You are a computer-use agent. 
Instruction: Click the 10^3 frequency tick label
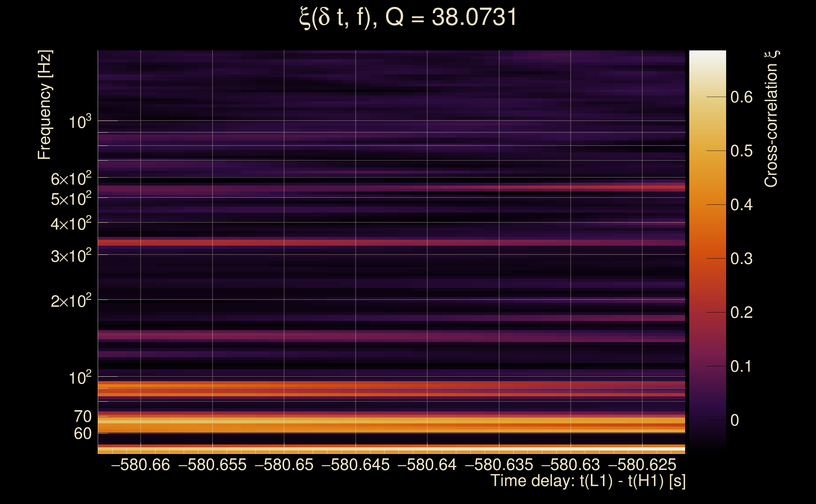tap(80, 122)
